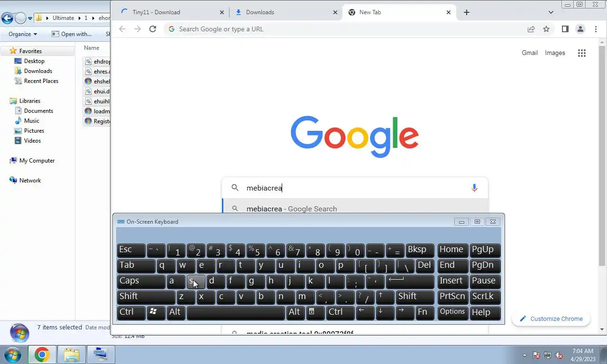Open Gmail link
The width and height of the screenshot is (607, 364).
point(530,53)
